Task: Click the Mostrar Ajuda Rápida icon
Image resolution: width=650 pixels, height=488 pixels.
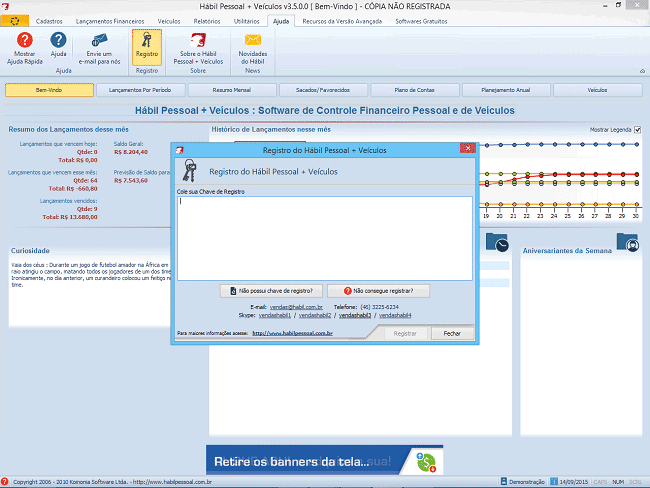Action: [x=24, y=40]
